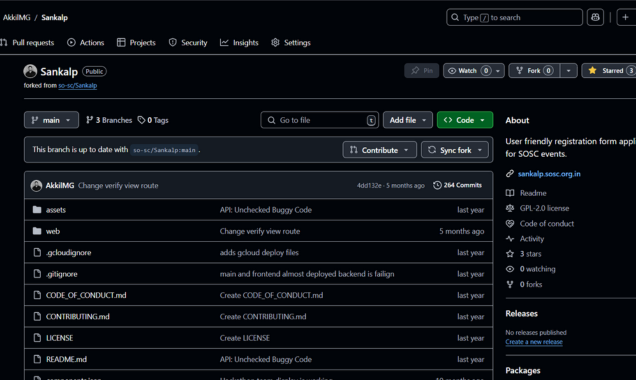This screenshot has height=380, width=636.
Task: Open latest commit message in commit header
Action: [x=118, y=186]
